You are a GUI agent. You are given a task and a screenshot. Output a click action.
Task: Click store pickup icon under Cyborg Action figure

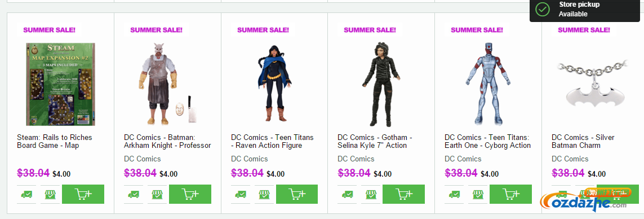(478, 194)
